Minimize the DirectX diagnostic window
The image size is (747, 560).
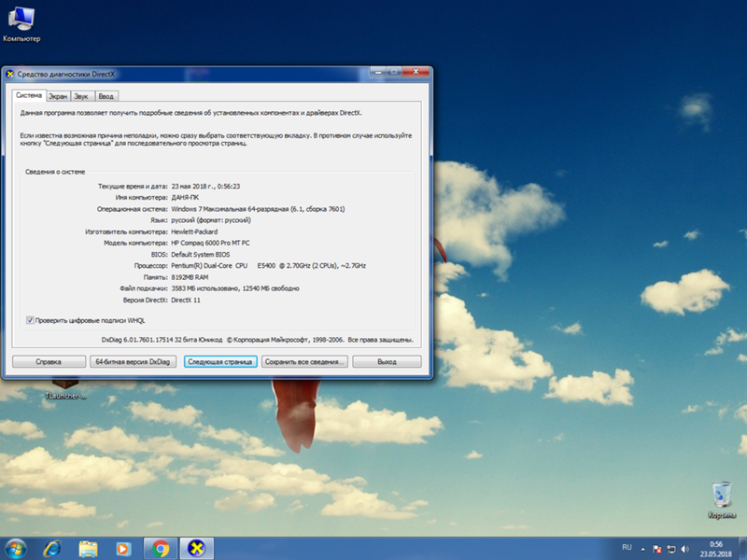378,72
